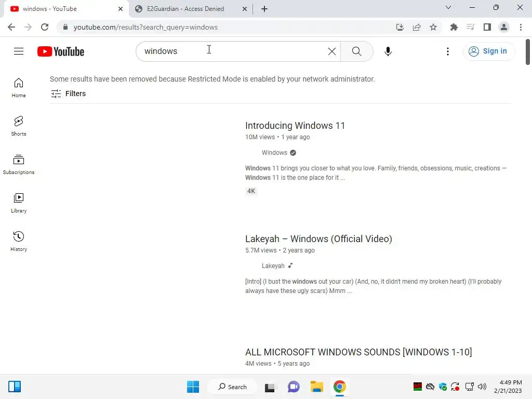Open Chat app on taskbar

coord(294,387)
